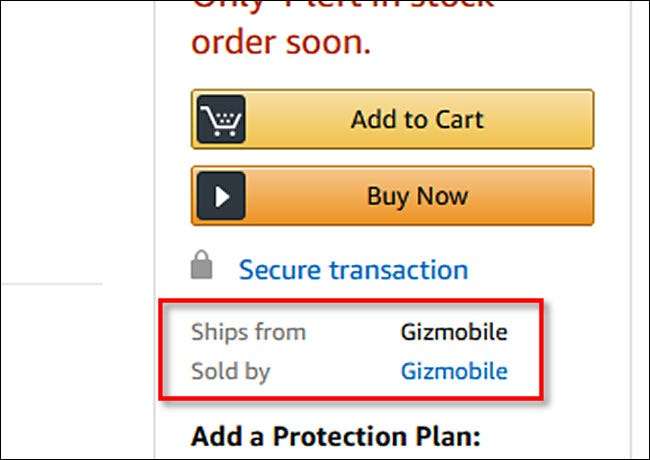
Task: Click the Buy Now text label
Action: [417, 196]
